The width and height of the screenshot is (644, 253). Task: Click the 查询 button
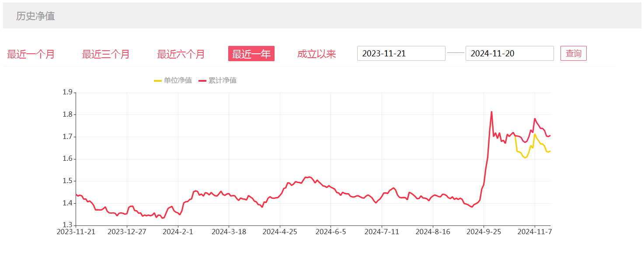[x=574, y=53]
